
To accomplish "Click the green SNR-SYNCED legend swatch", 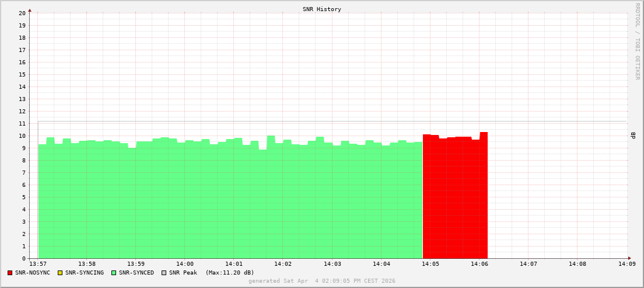I will pos(114,273).
